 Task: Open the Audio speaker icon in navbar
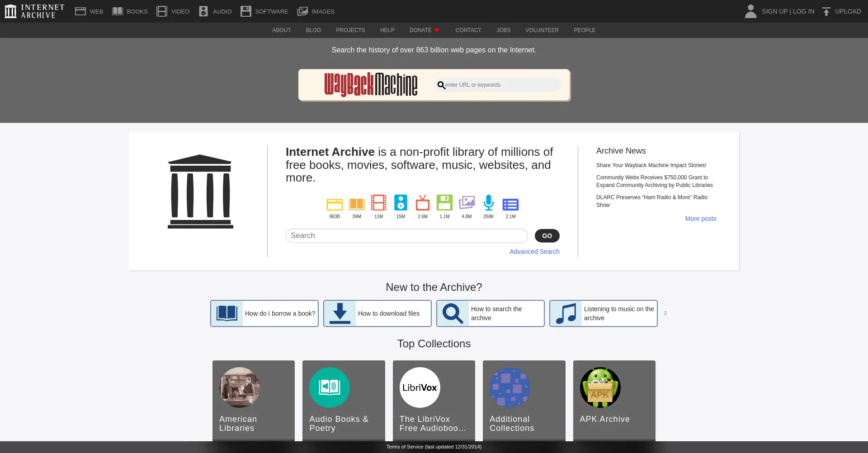(203, 11)
